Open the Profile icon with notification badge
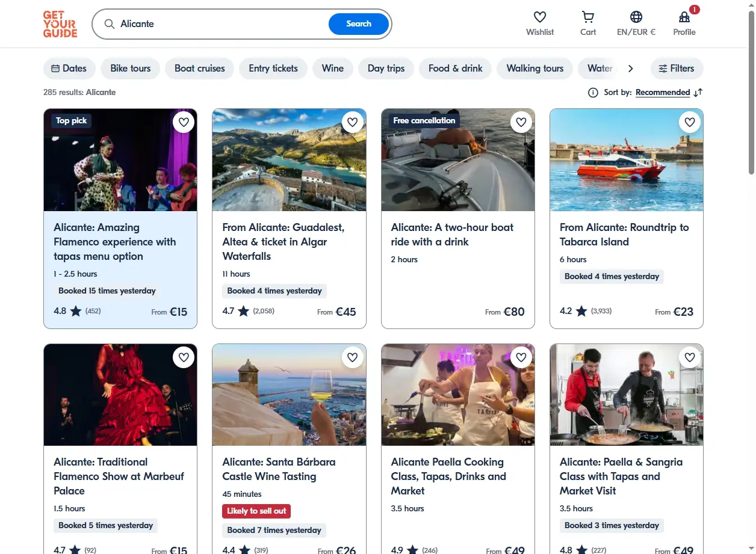Viewport: 756px width, 554px height. pos(684,17)
